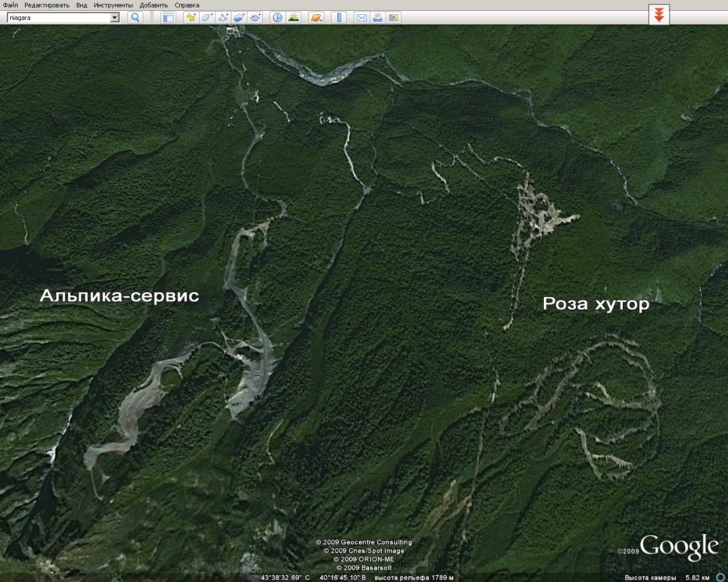Expand the search history dropdown arrow

point(115,18)
